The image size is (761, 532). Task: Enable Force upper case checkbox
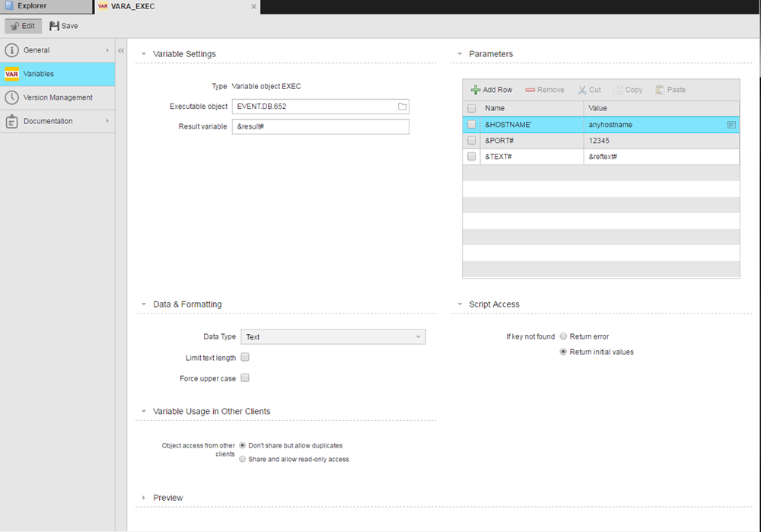(x=245, y=377)
